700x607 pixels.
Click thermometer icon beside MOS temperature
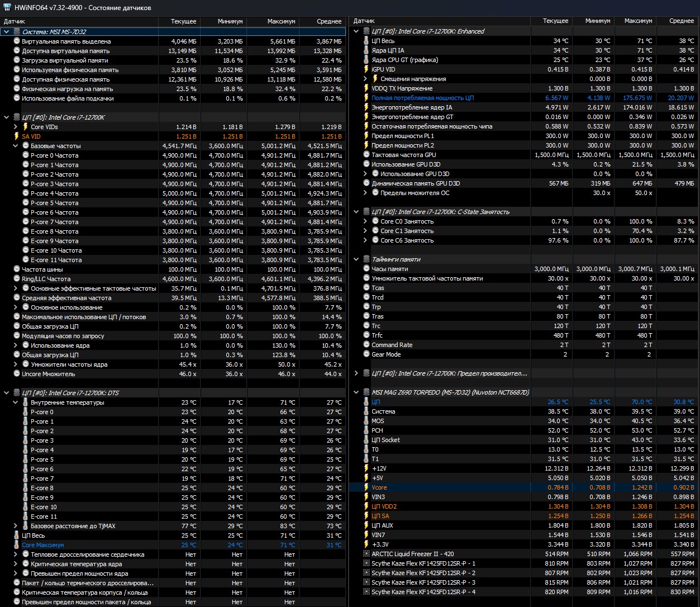point(366,421)
